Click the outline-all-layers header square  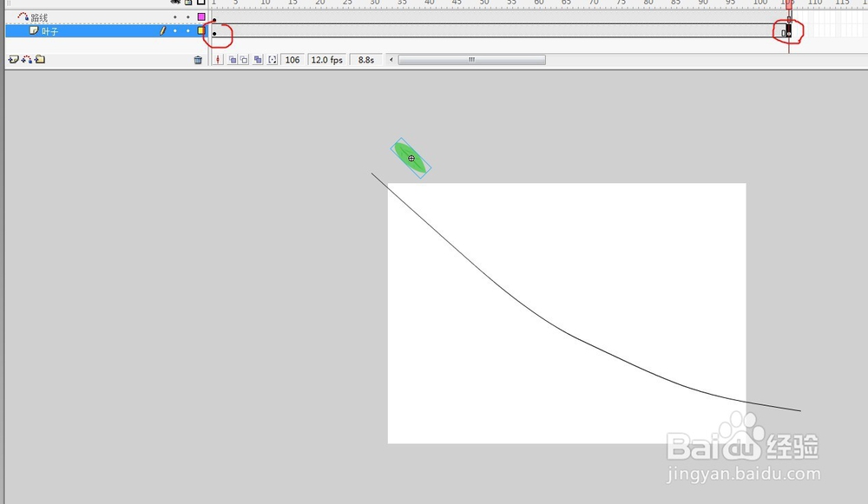(x=201, y=3)
